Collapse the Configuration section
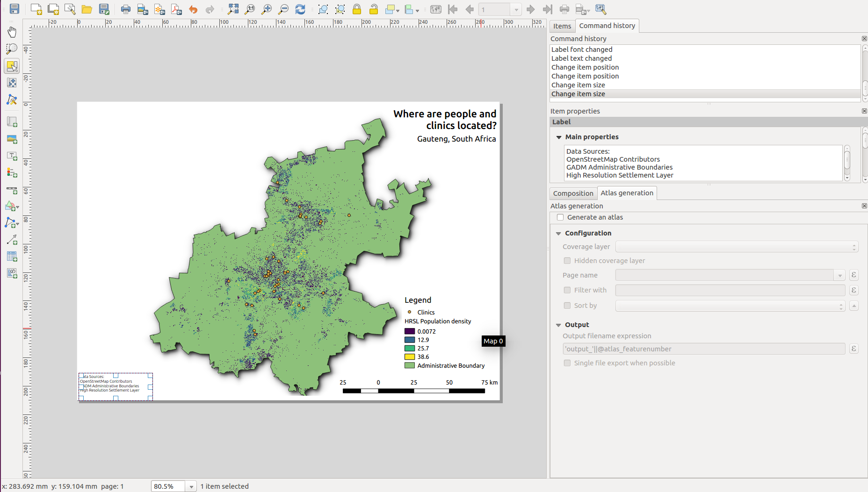Image resolution: width=868 pixels, height=492 pixels. tap(558, 233)
